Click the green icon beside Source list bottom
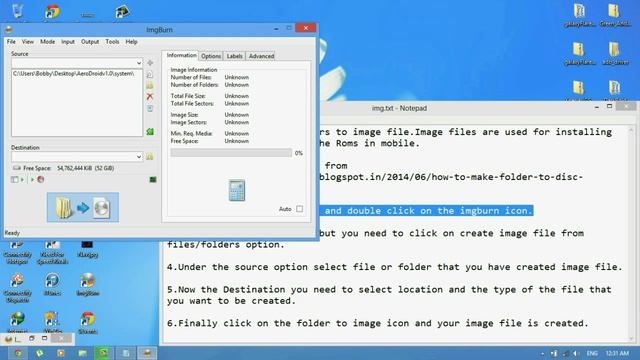The width and height of the screenshot is (640, 360). click(x=150, y=131)
